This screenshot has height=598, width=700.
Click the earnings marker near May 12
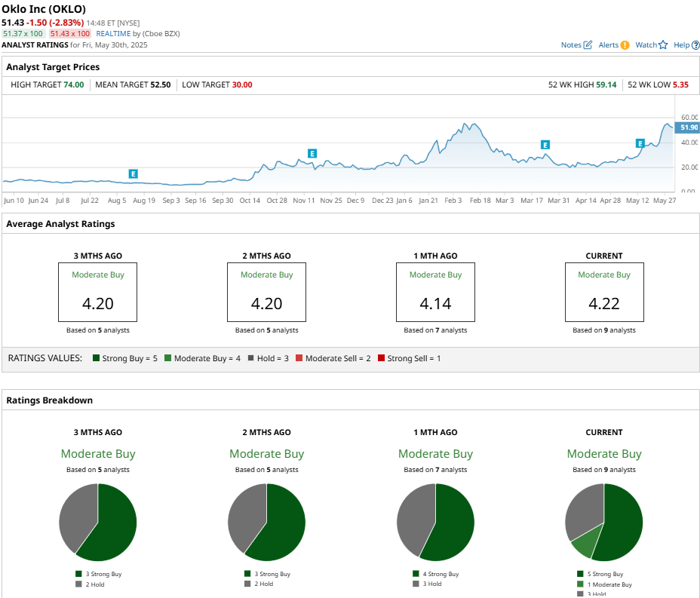[640, 143]
